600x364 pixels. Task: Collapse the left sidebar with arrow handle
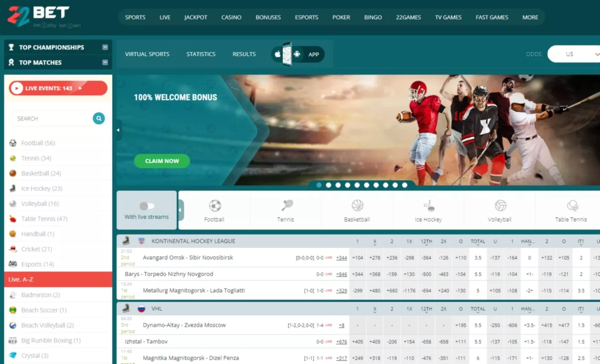[x=118, y=130]
